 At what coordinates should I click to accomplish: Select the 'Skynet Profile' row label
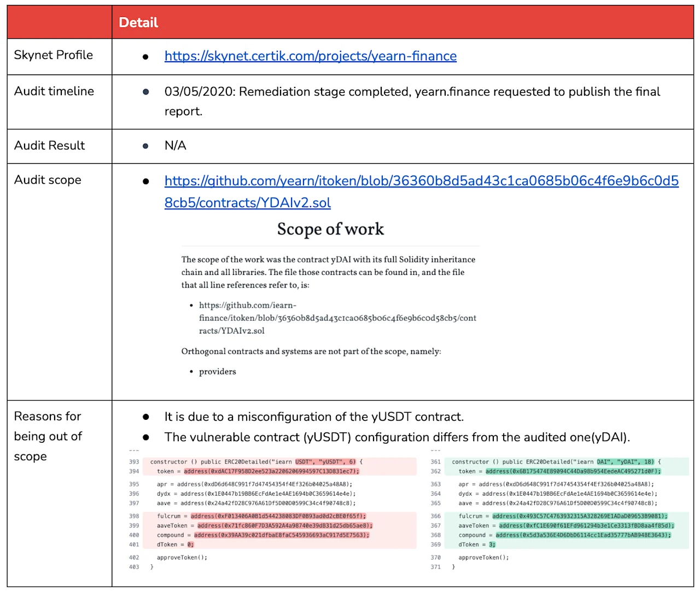(54, 55)
